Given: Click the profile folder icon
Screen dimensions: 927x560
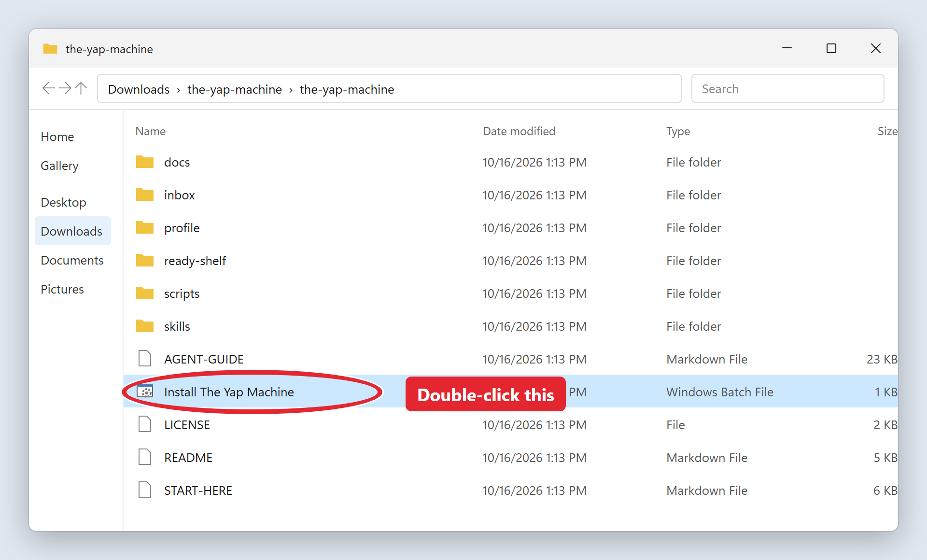Looking at the screenshot, I should [x=145, y=228].
